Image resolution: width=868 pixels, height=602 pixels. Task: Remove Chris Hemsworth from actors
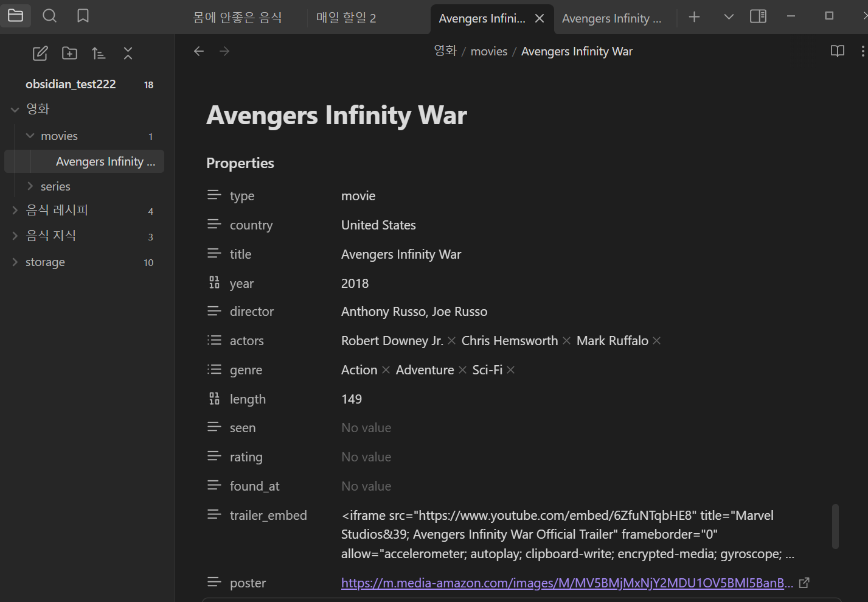(x=566, y=341)
